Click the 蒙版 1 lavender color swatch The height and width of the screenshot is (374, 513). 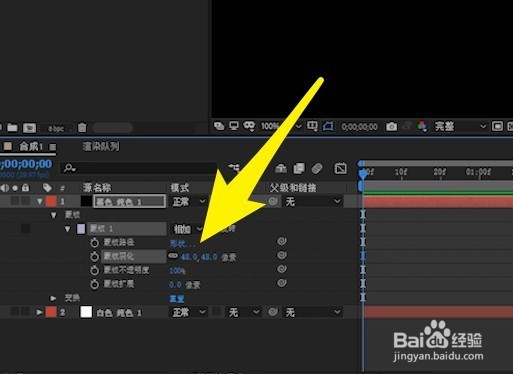point(81,229)
